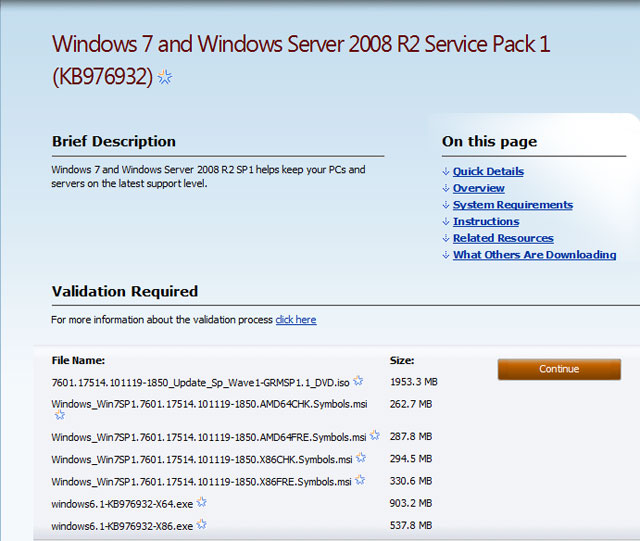Click the star icon next to AMD64FRE.Symbols.msi
640x541 pixels.
tap(375, 435)
